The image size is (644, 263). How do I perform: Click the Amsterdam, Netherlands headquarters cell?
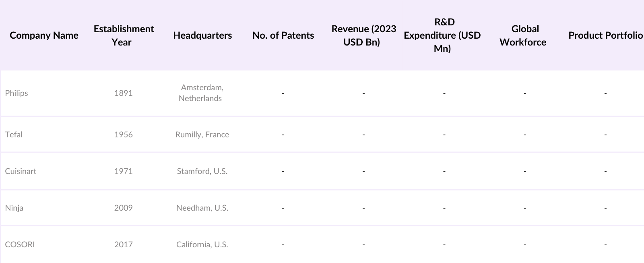coord(202,93)
